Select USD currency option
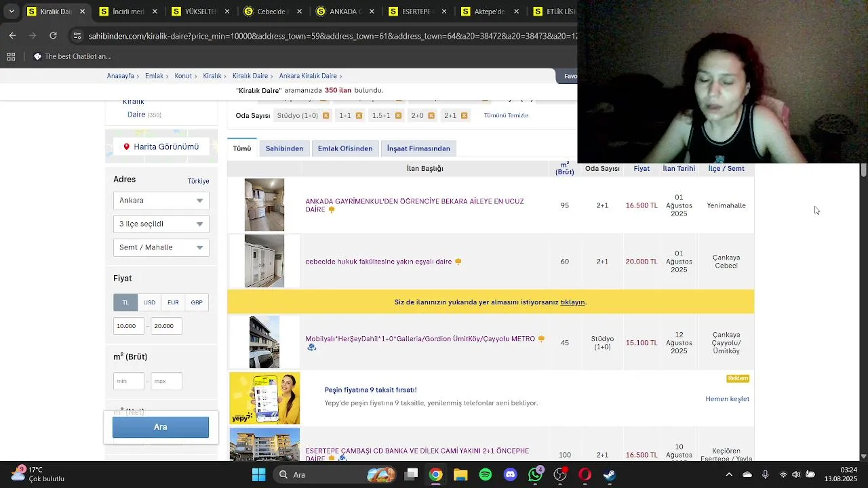Screen dimensions: 868x488 point(149,302)
